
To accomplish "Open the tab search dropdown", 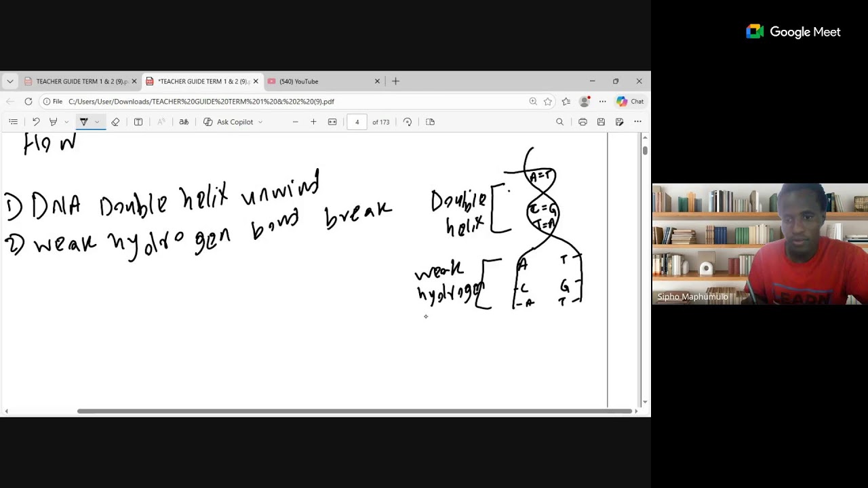I will 9,81.
